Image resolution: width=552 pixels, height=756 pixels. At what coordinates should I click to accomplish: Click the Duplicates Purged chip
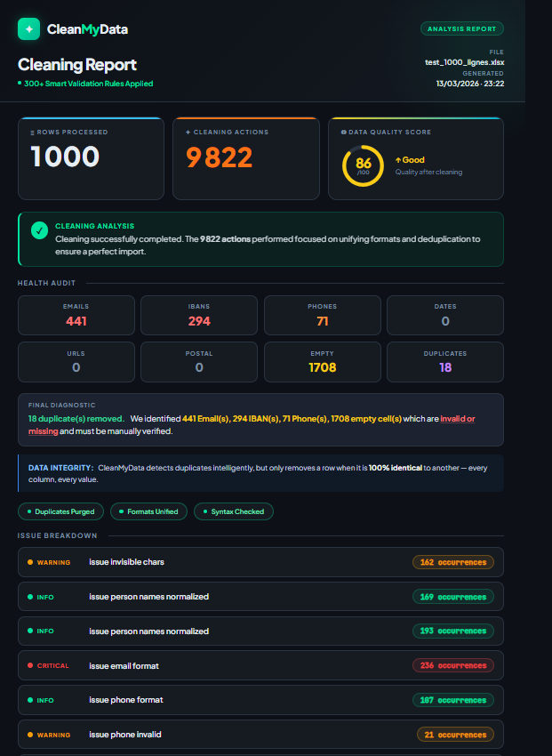coord(60,511)
